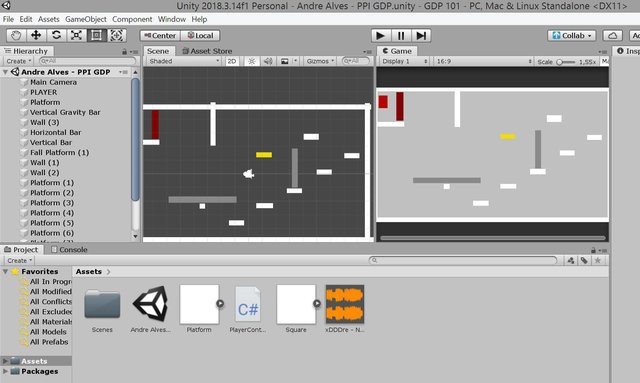Pause the game playback

401,36
